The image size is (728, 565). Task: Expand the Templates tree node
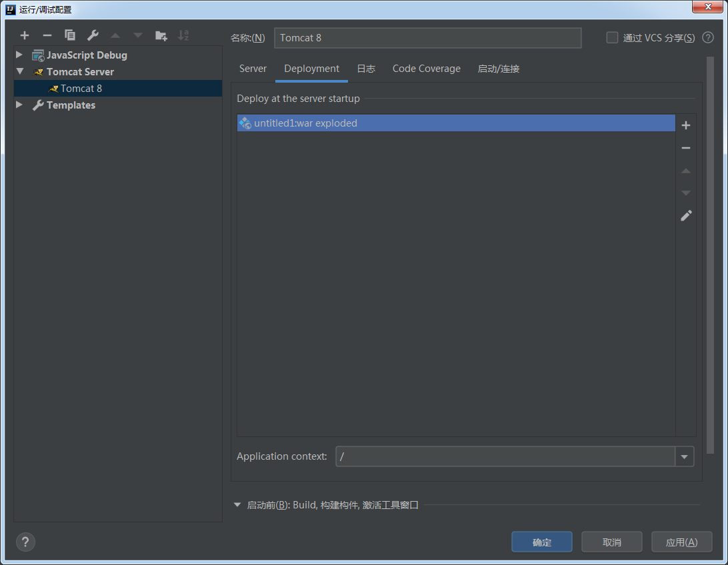pyautogui.click(x=19, y=105)
